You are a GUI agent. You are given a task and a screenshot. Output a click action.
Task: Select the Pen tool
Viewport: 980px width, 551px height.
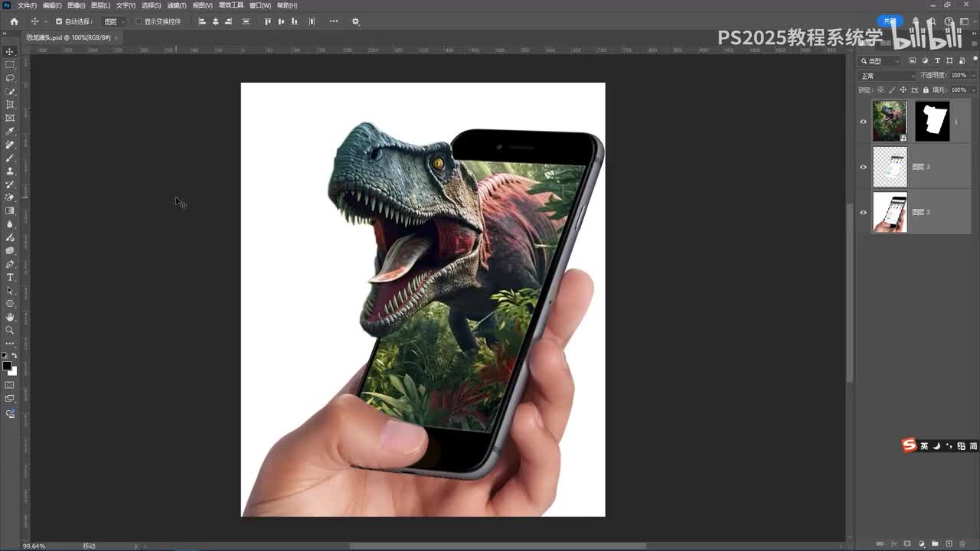coord(10,264)
